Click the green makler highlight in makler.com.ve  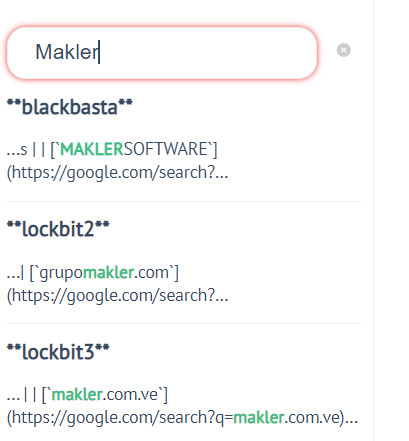tap(77, 395)
